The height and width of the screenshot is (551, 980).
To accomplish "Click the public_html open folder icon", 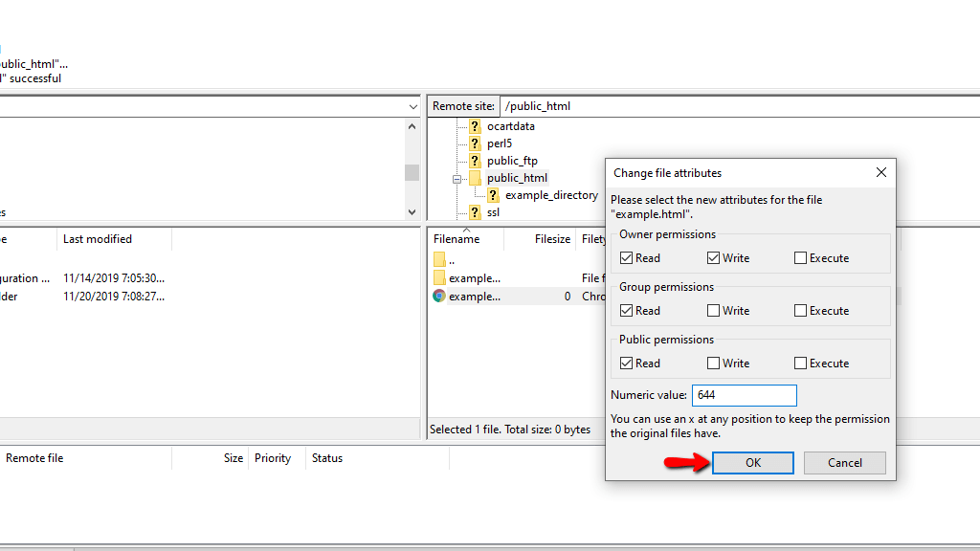I will (x=475, y=178).
